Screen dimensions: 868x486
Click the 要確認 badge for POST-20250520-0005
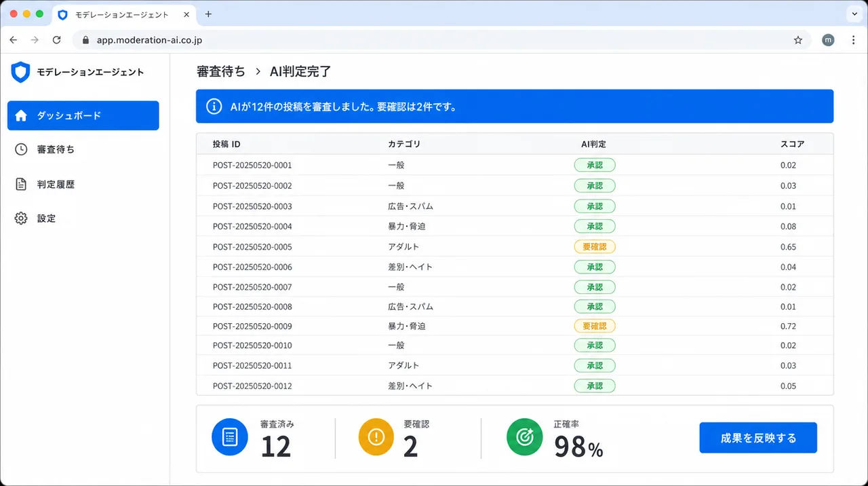595,246
